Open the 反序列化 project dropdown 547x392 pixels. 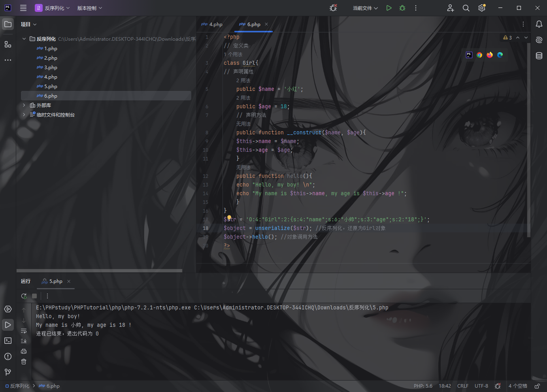(53, 8)
